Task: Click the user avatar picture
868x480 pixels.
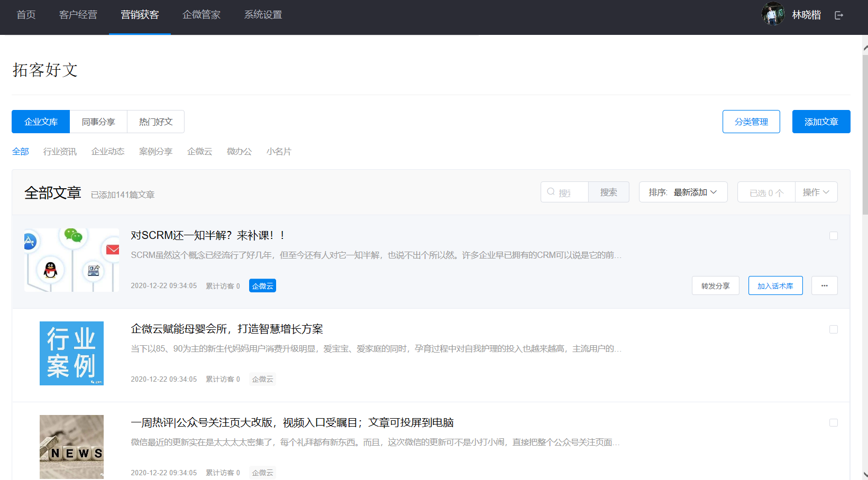Action: tap(773, 14)
